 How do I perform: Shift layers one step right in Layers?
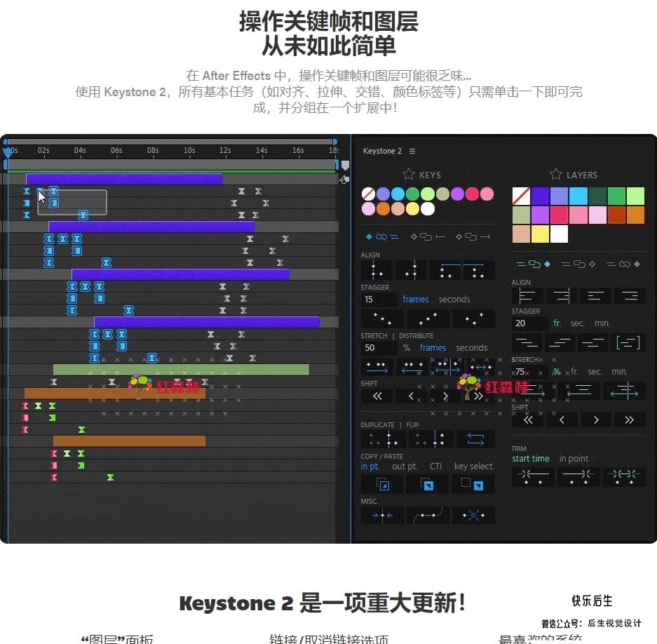(596, 420)
